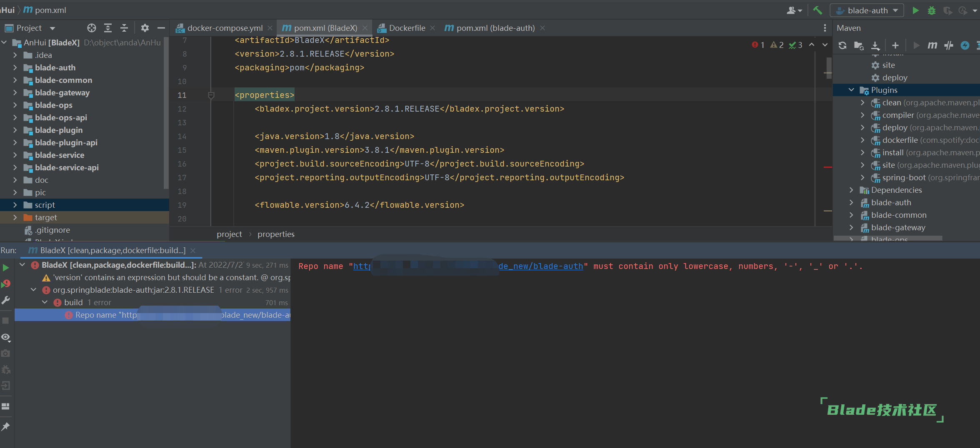Click the Maven panel horizontal scrollbar
Viewport: 980px width, 448px height.
(888, 238)
